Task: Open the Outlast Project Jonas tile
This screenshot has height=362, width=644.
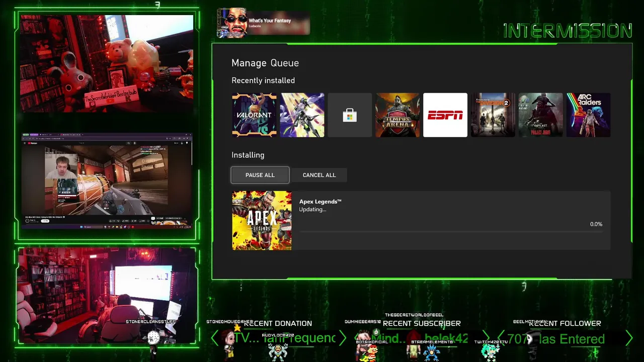Action: [541, 115]
